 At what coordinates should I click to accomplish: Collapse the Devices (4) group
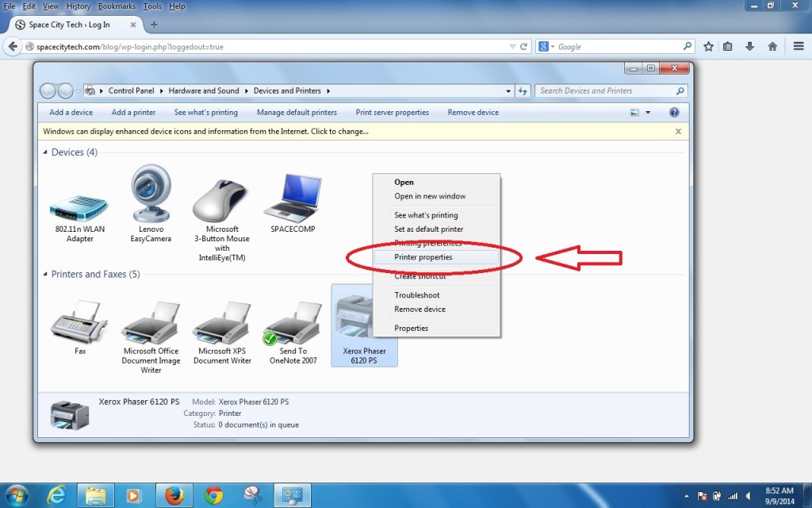[x=45, y=152]
